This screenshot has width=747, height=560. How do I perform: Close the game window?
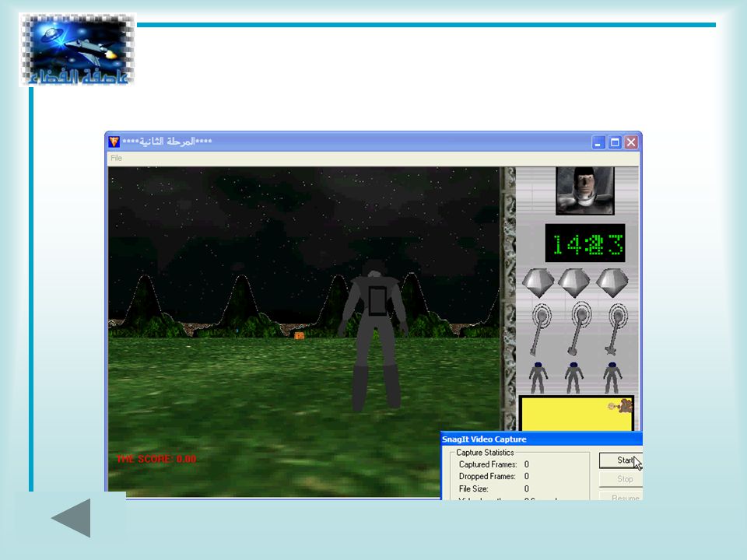tap(631, 142)
